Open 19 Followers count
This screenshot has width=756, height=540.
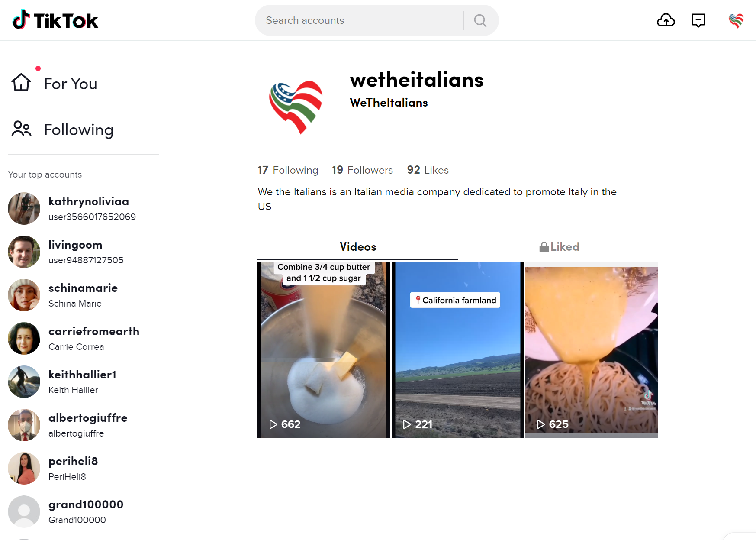point(362,170)
